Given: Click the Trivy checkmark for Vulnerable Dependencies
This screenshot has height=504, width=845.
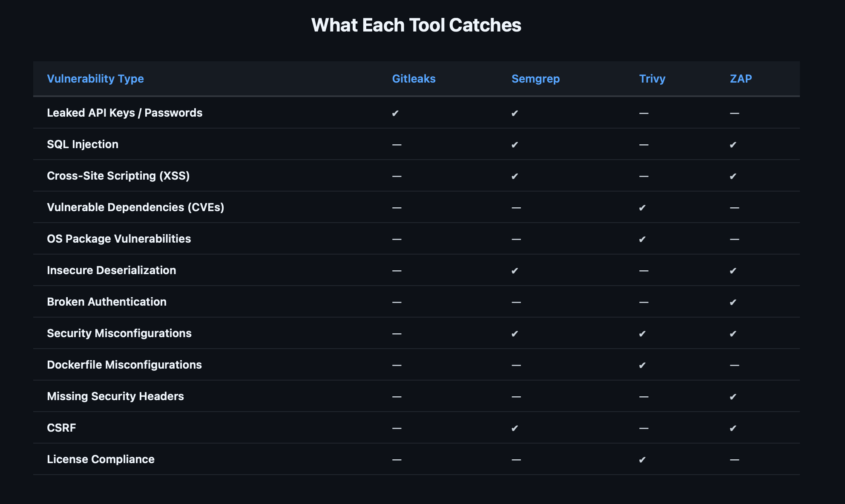Looking at the screenshot, I should click(642, 208).
